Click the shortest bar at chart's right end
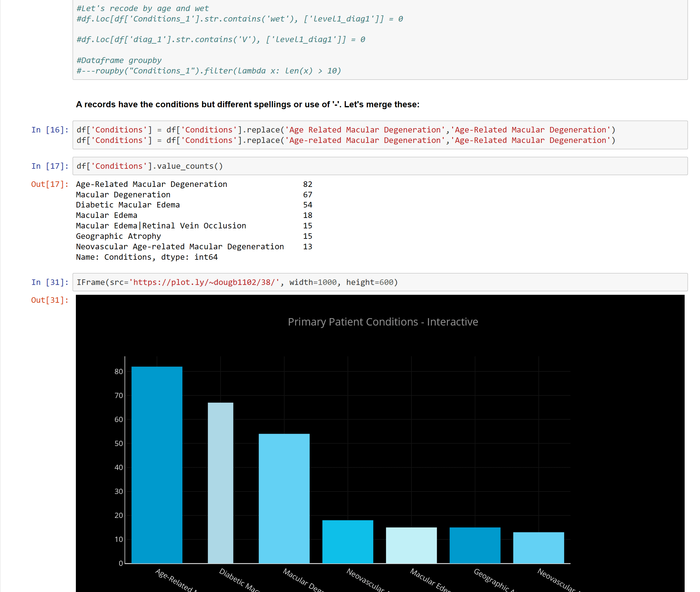 (538, 547)
